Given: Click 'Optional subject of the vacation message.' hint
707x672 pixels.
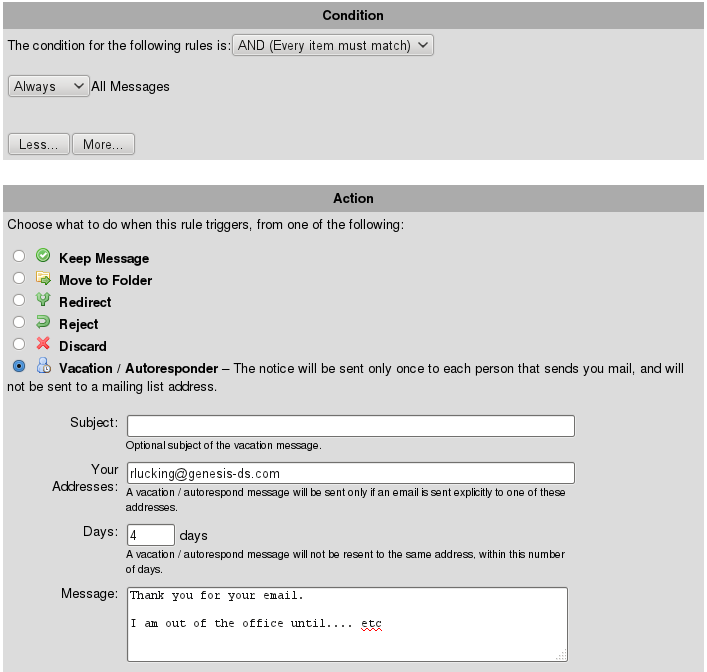Looking at the screenshot, I should click(x=224, y=446).
